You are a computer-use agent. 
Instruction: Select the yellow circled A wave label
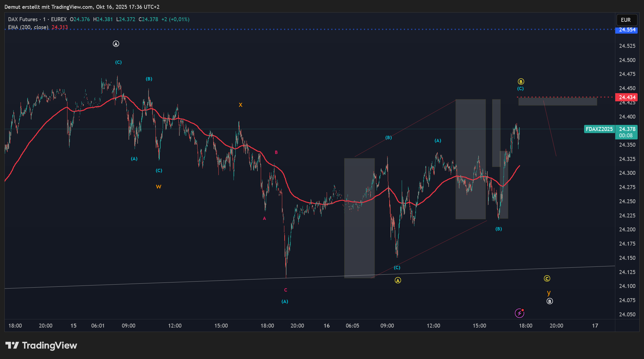[398, 280]
